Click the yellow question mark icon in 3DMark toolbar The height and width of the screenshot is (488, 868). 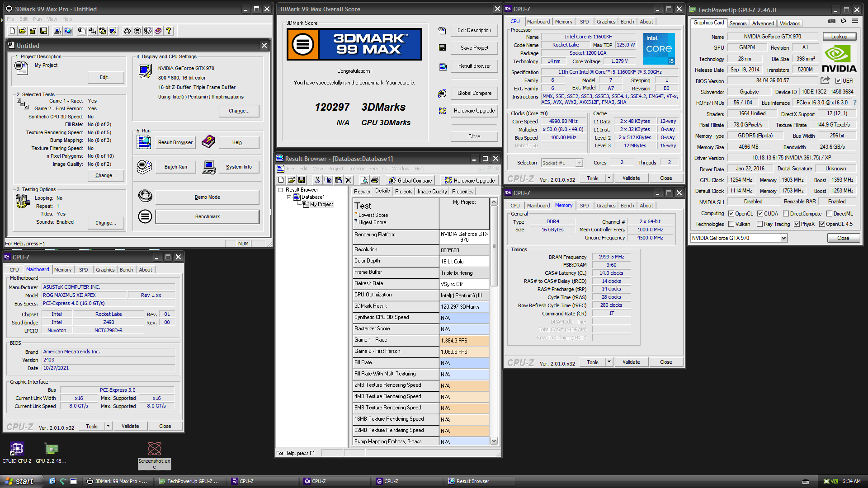169,31
